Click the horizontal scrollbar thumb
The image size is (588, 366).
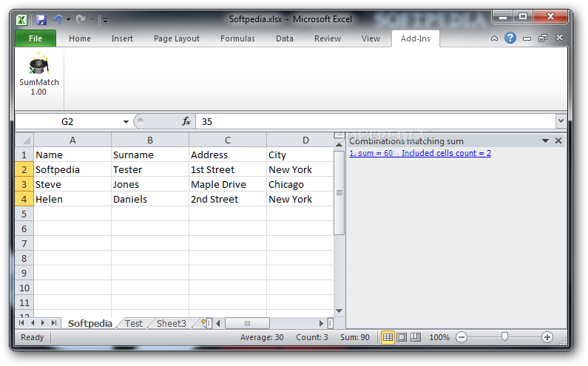[x=247, y=323]
